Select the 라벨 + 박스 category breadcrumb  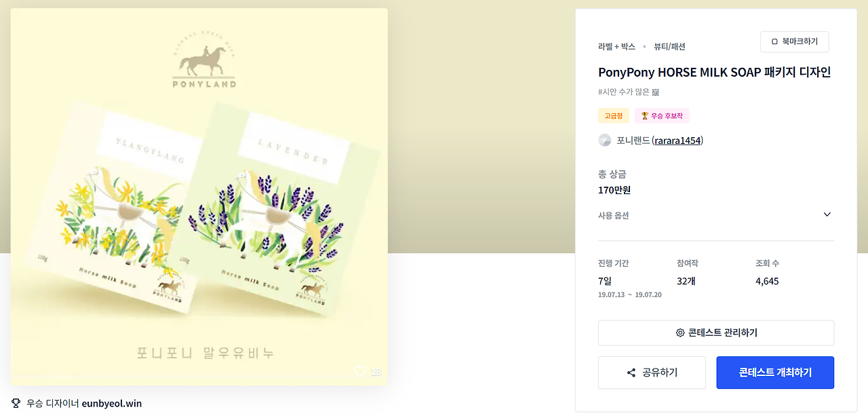[x=616, y=47]
